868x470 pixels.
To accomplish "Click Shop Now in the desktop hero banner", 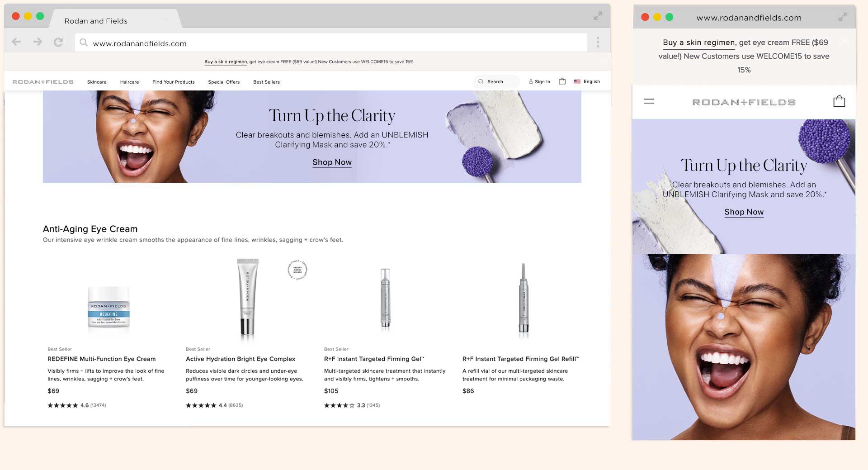I will 332,162.
